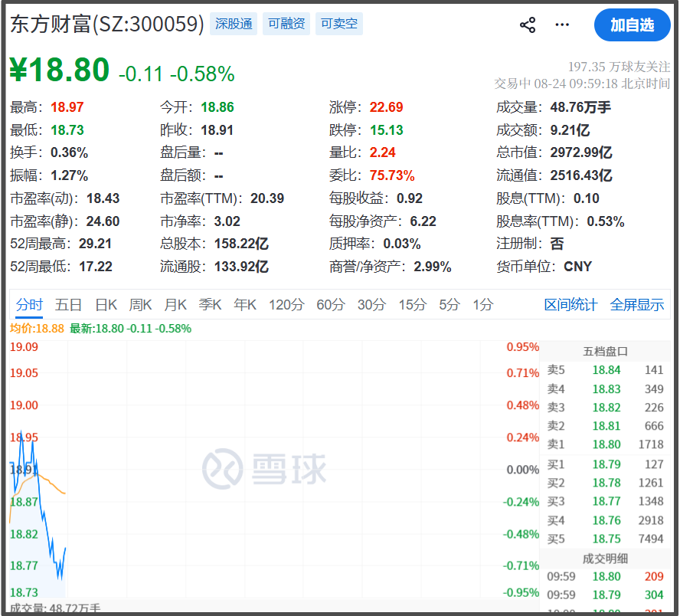680x616 pixels.
Task: Click the 均价:18.88 label above chart
Action: 37,329
